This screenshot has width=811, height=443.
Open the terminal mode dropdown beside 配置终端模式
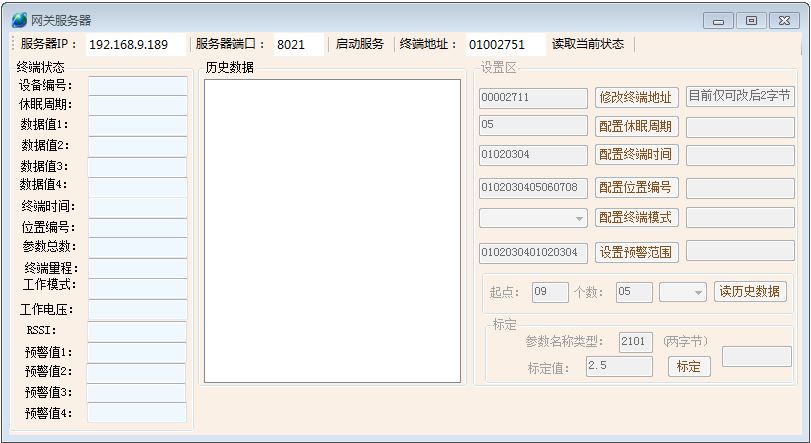tap(533, 218)
